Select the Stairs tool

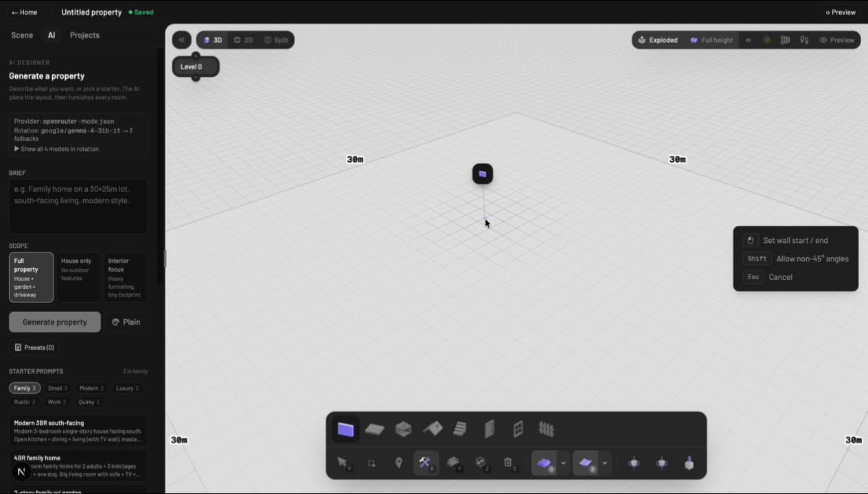pos(461,429)
